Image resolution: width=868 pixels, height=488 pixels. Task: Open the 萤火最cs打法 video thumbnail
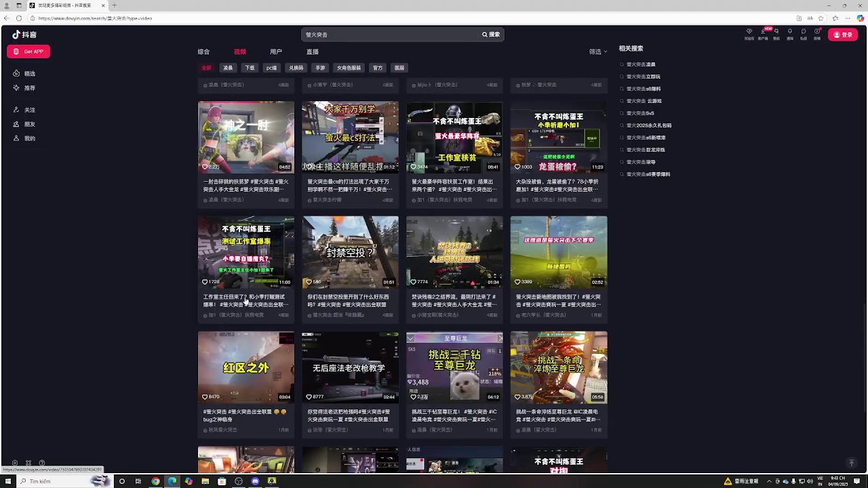350,137
